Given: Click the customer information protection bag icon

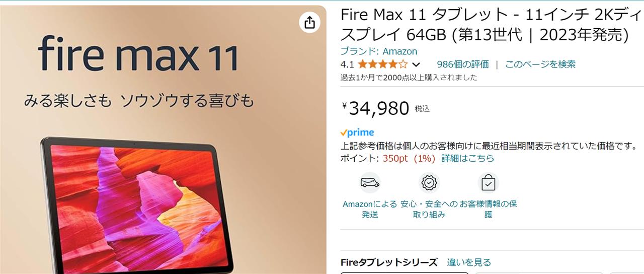Looking at the screenshot, I should 488,183.
